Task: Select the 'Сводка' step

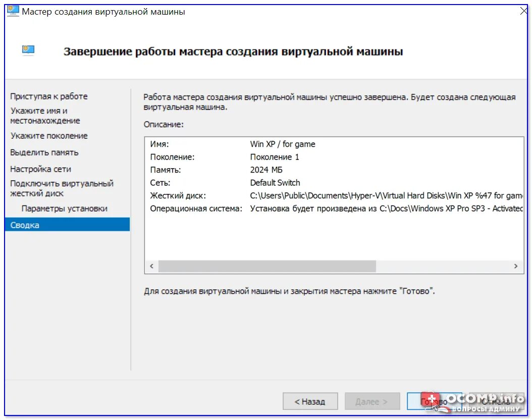Action: point(67,225)
